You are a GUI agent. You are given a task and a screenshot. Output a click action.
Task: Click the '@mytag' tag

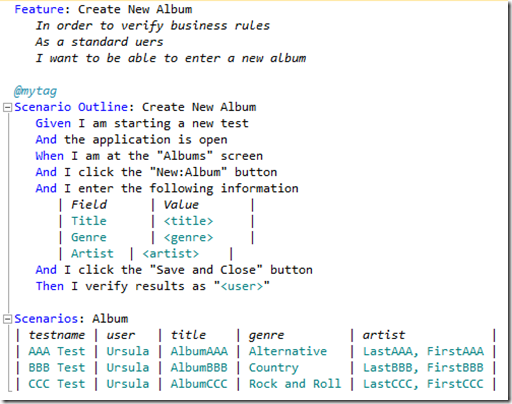(35, 91)
